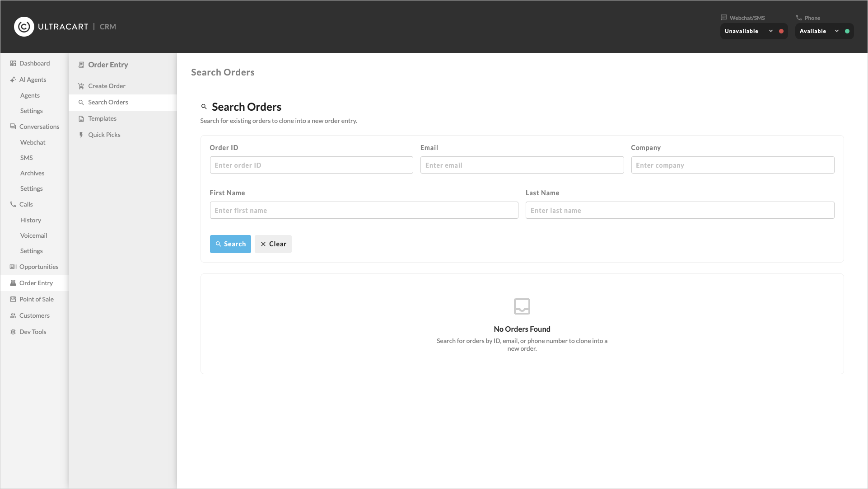Screen dimensions: 868x489
Task: Click the Dev Tools gear icon
Action: [x=13, y=332]
